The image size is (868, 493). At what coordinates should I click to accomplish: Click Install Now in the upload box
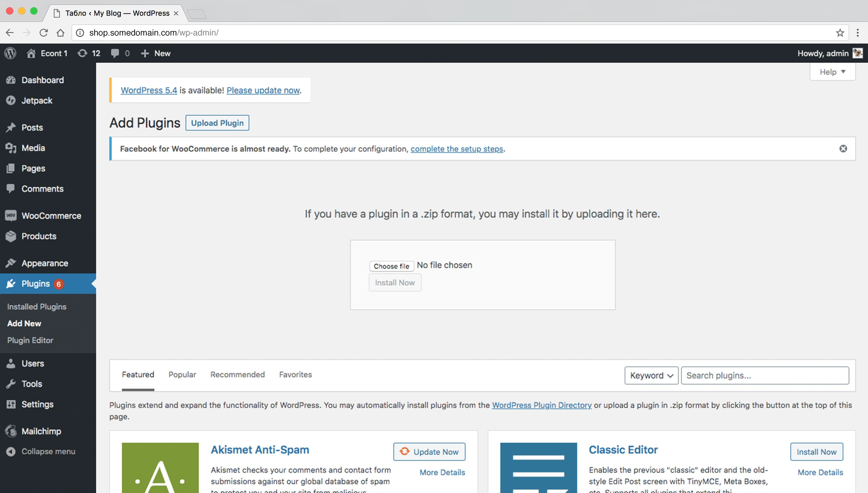click(x=395, y=282)
